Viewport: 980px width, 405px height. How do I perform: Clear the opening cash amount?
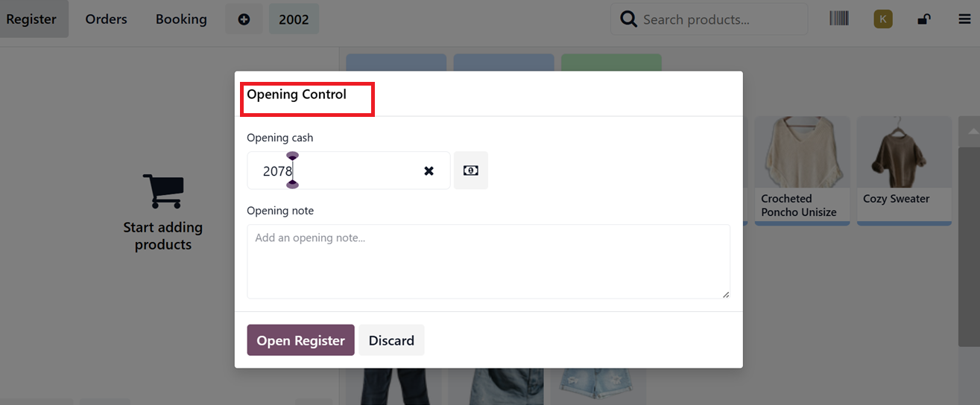pyautogui.click(x=429, y=171)
